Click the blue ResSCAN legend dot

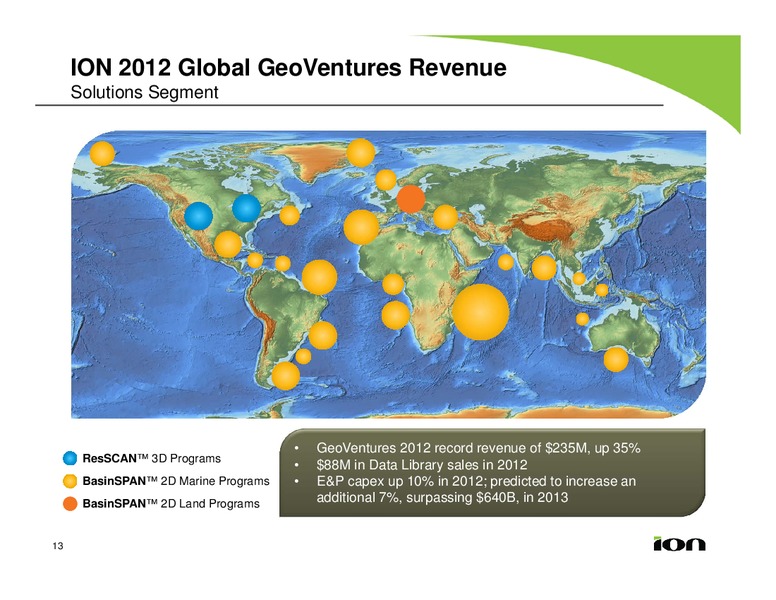pyautogui.click(x=70, y=458)
